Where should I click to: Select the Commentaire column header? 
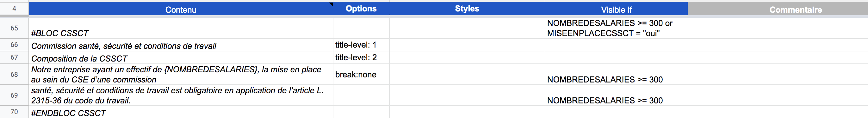point(778,9)
